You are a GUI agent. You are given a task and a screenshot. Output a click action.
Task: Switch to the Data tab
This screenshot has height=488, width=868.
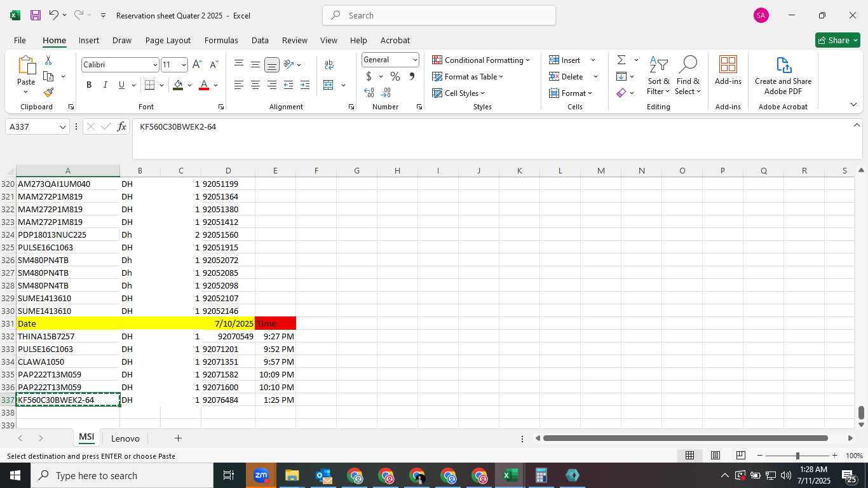point(260,40)
